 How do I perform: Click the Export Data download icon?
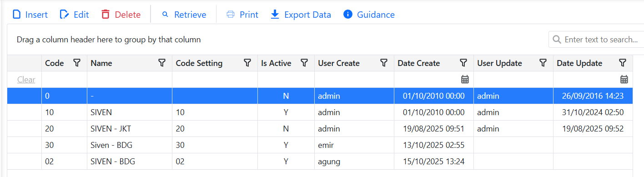pyautogui.click(x=275, y=15)
